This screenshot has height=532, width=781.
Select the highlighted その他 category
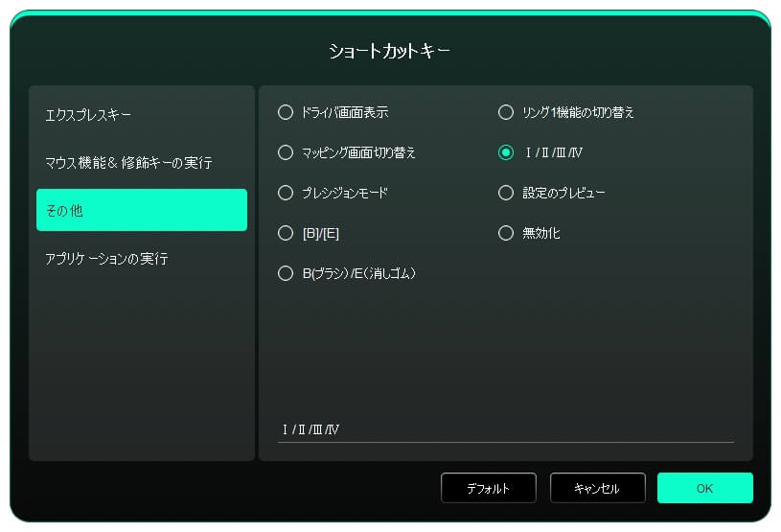142,210
